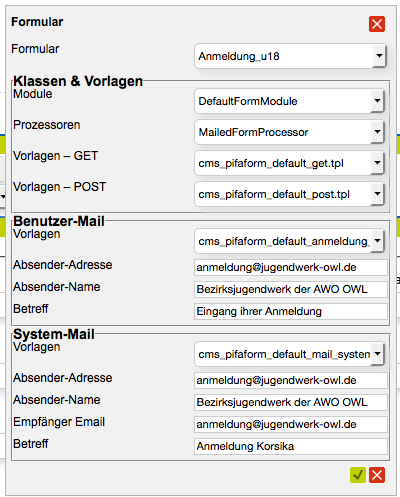Click Benutzer-Mail Absender-Name field
The image size is (400, 497).
291,289
